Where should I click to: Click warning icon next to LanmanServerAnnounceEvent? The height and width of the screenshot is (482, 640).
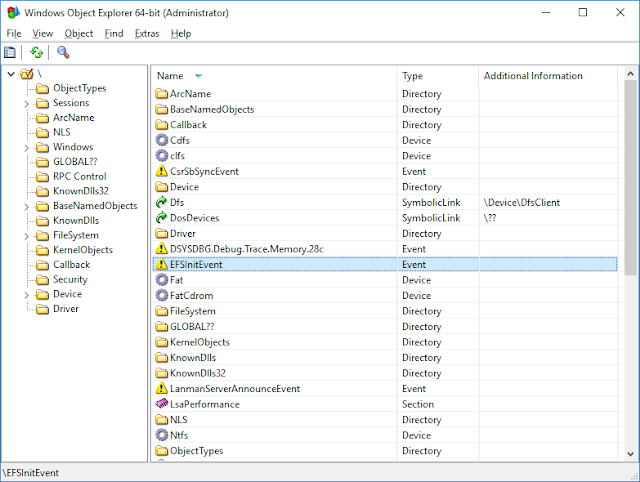tap(162, 388)
